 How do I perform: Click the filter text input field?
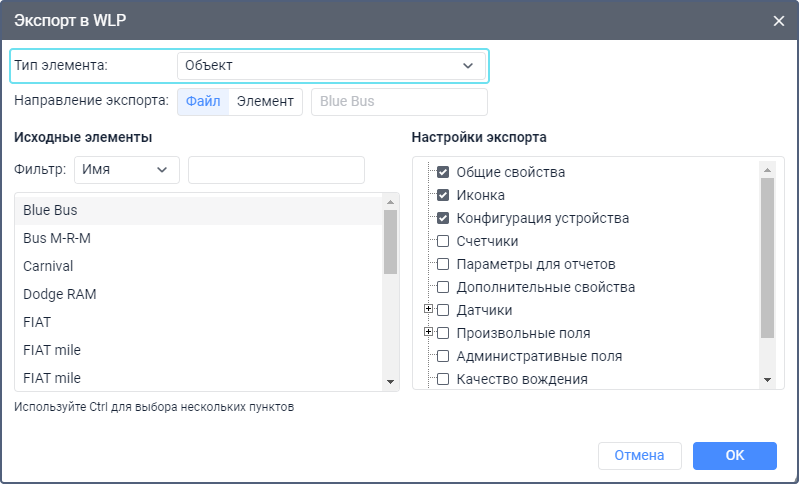(x=276, y=170)
